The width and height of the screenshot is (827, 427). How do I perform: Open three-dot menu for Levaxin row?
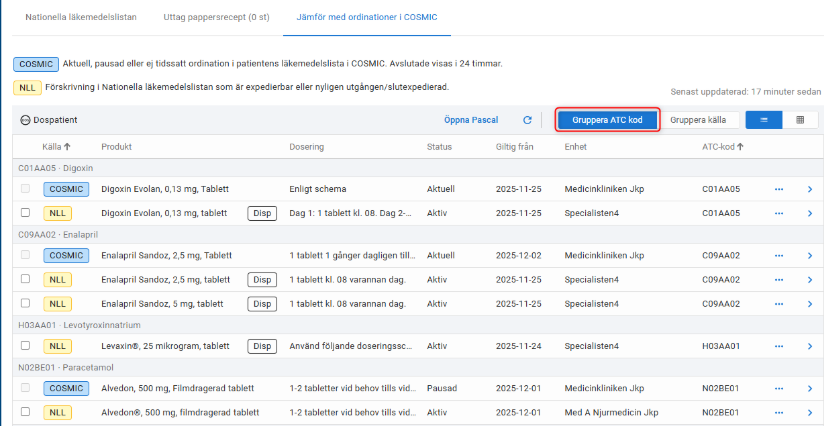[x=779, y=346]
